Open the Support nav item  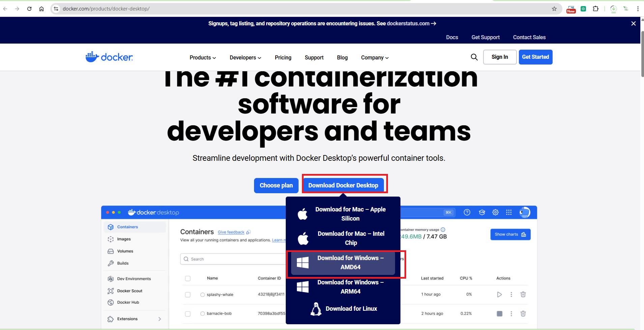click(x=314, y=58)
